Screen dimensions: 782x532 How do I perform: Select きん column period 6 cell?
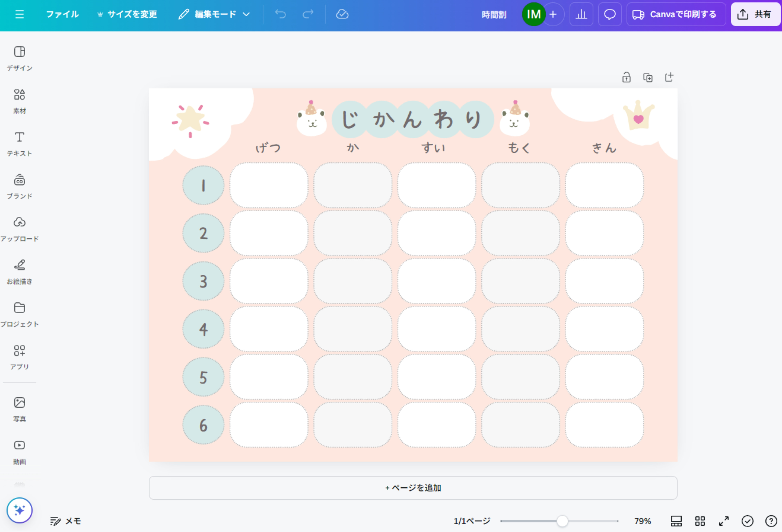pos(604,425)
